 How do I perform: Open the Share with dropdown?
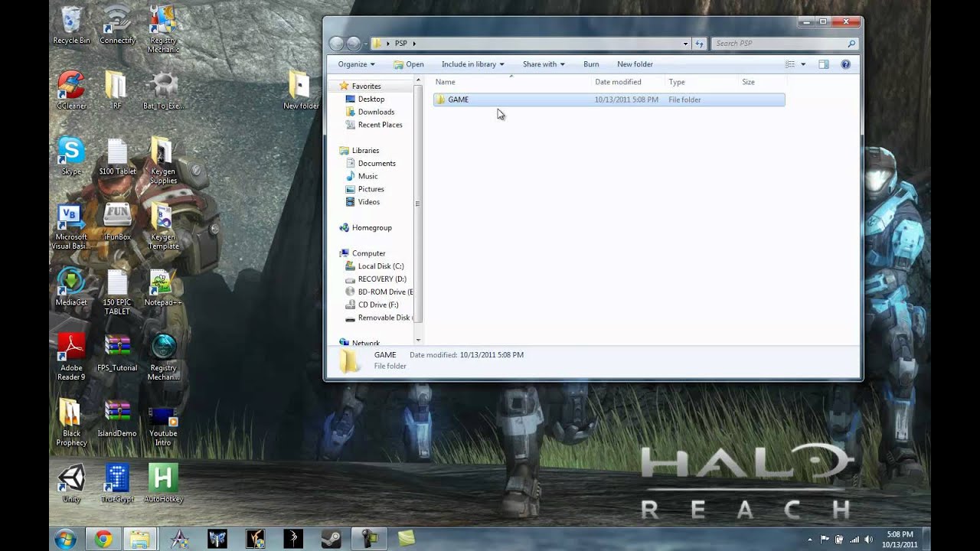544,64
